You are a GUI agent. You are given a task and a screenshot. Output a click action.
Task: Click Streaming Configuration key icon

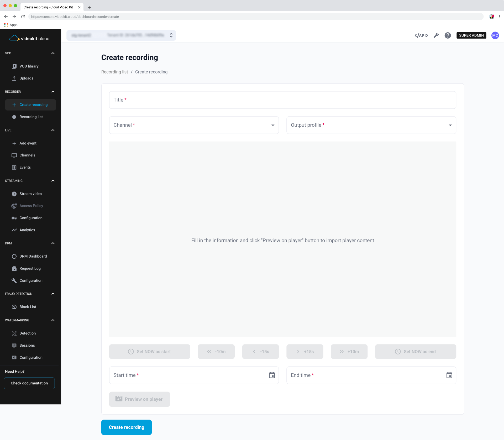(x=14, y=218)
